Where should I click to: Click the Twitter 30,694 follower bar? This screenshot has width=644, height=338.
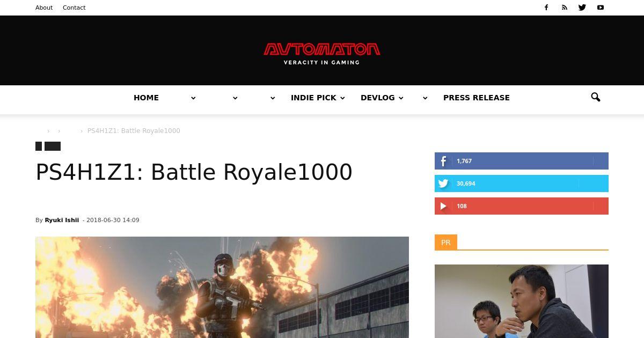coord(522,183)
